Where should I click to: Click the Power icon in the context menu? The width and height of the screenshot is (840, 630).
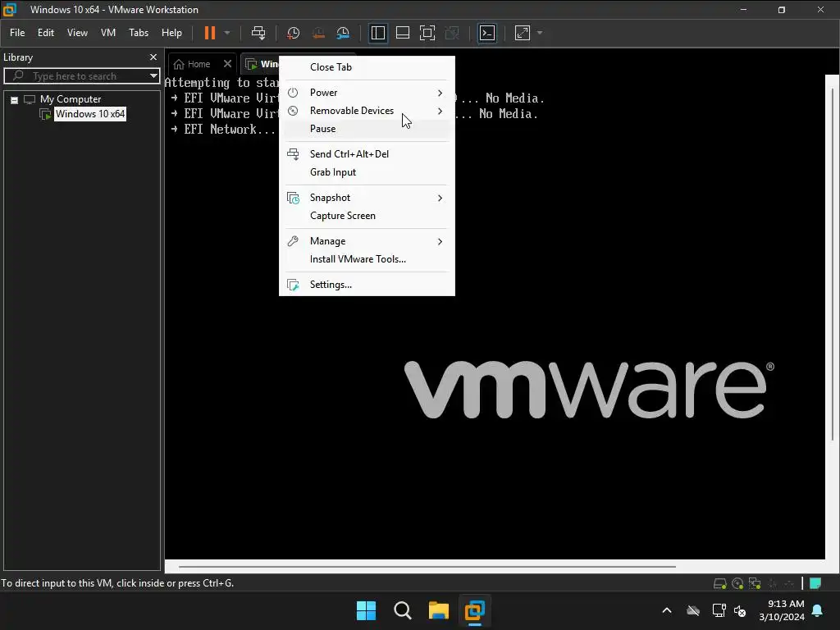point(293,92)
